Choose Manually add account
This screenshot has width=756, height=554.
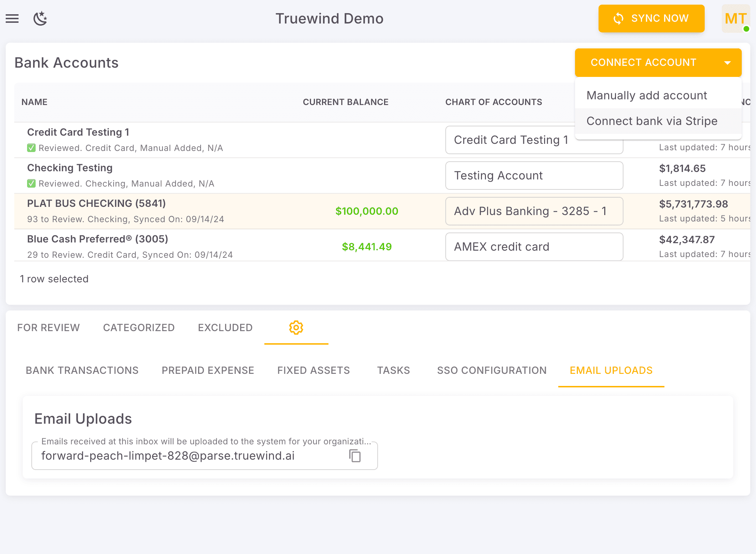pyautogui.click(x=647, y=95)
